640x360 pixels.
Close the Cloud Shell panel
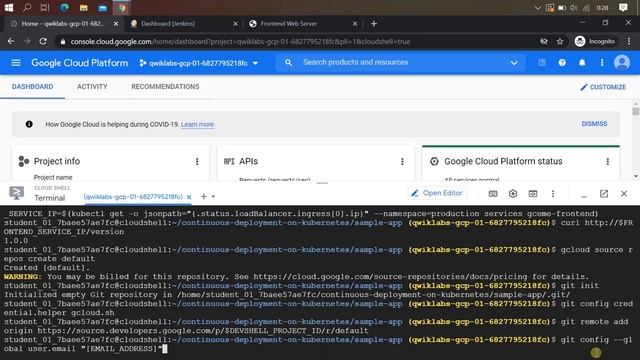(x=624, y=193)
